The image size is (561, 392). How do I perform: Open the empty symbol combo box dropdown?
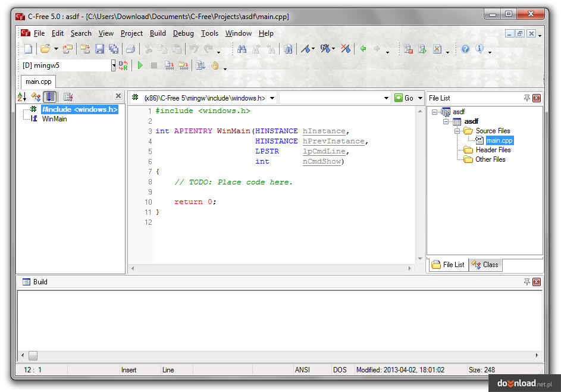coord(387,98)
